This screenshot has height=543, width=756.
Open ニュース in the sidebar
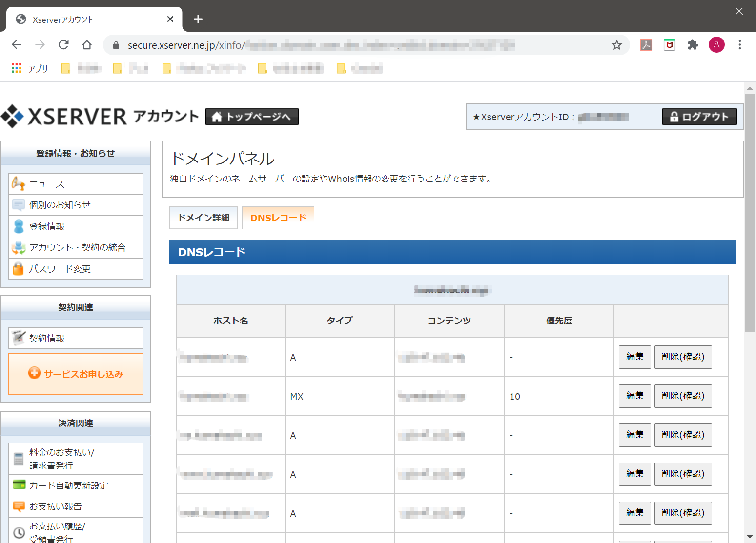click(x=76, y=184)
